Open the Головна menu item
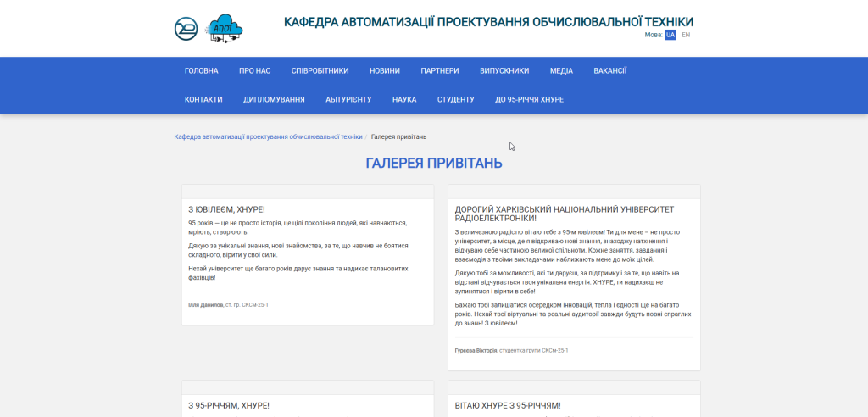Image resolution: width=868 pixels, height=417 pixels. (201, 71)
